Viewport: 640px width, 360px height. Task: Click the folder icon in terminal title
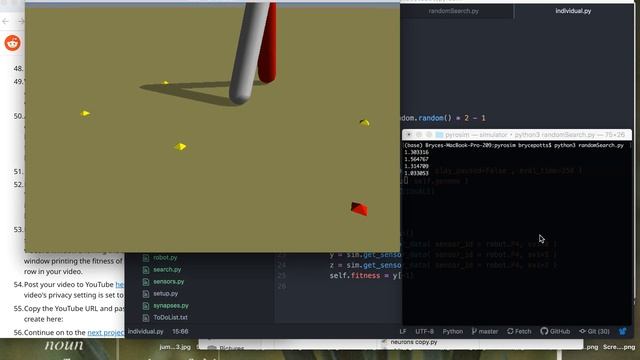[x=439, y=135]
